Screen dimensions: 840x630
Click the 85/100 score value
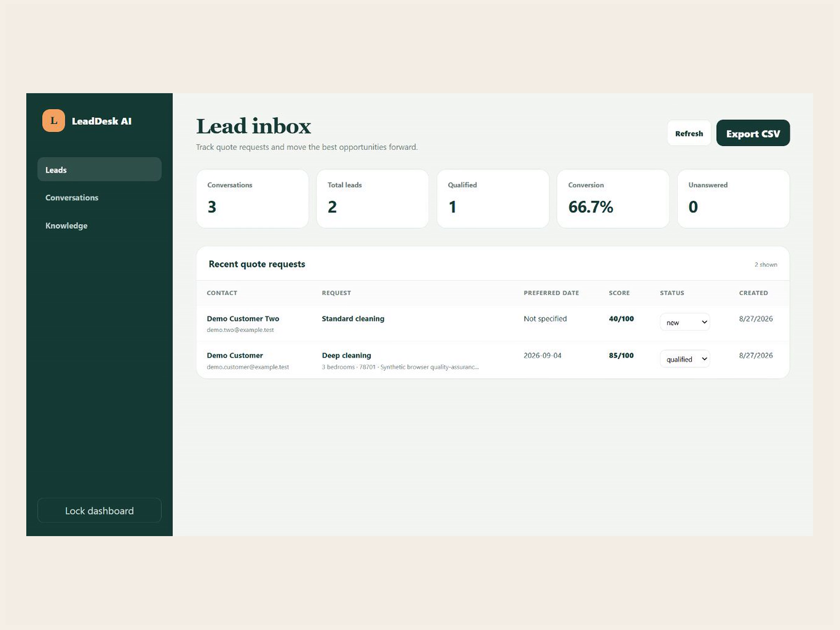621,356
